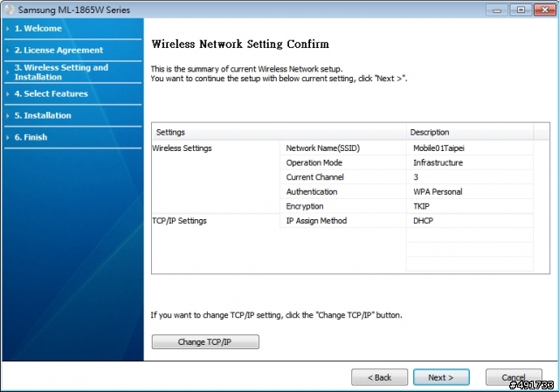Screen dimensions: 559x392
Task: Select step 3. Wireless Setting and Installation
Action: point(61,72)
